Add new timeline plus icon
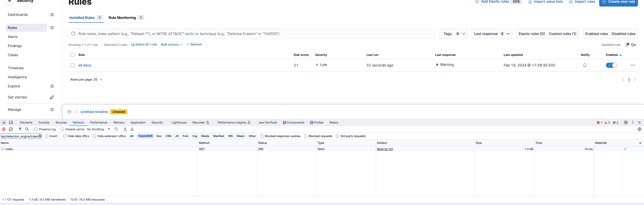This screenshot has width=644, height=205. [x=69, y=112]
